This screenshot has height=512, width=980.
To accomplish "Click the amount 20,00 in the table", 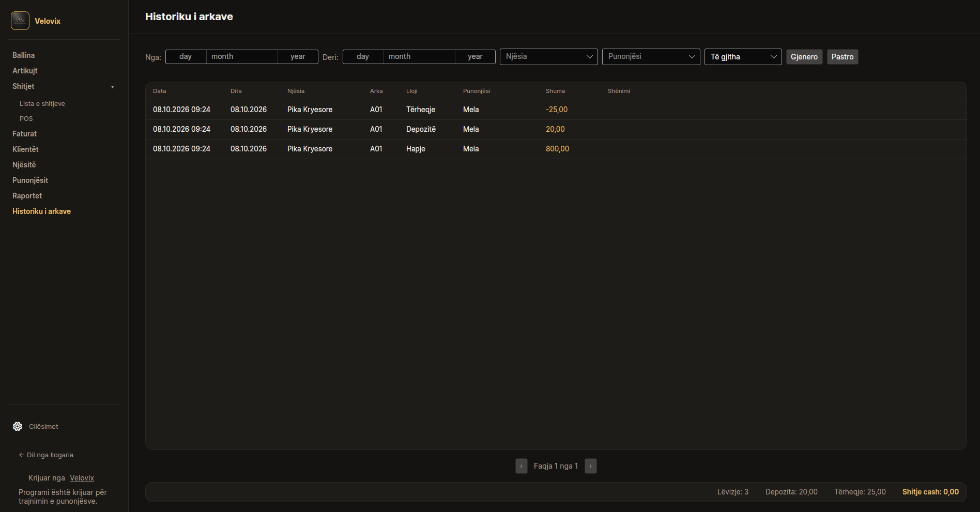I will [x=555, y=129].
